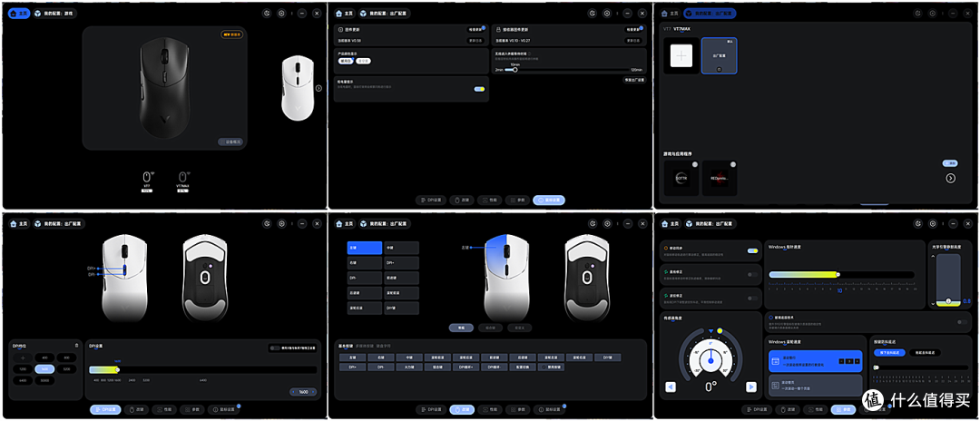Add new DPI stage plus button
Screen dimensions: 980x421
point(23,357)
